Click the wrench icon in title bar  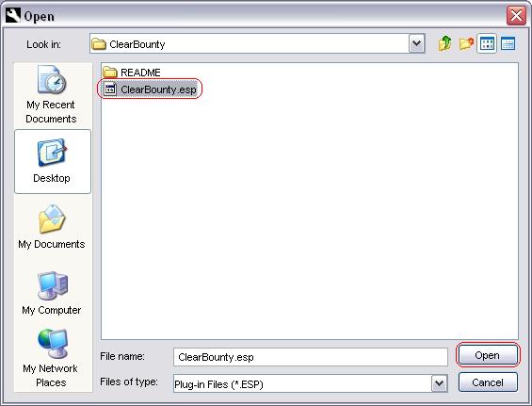point(12,16)
